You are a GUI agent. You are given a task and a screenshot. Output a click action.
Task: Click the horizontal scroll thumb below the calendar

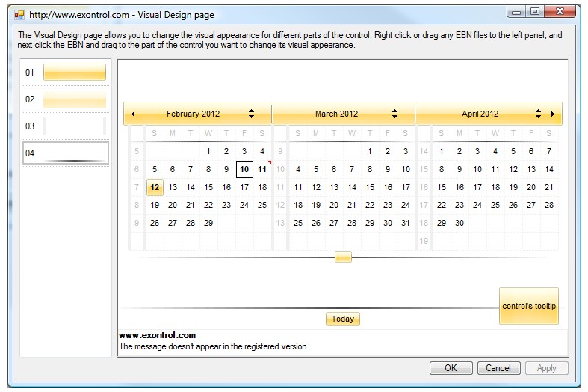click(343, 257)
